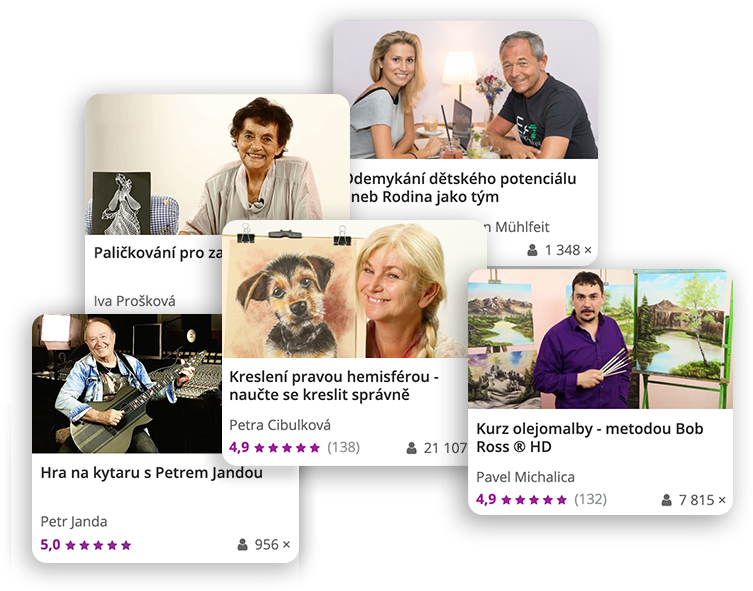Click the participants icon beside 956 ×
The image size is (753, 591).
click(243, 544)
